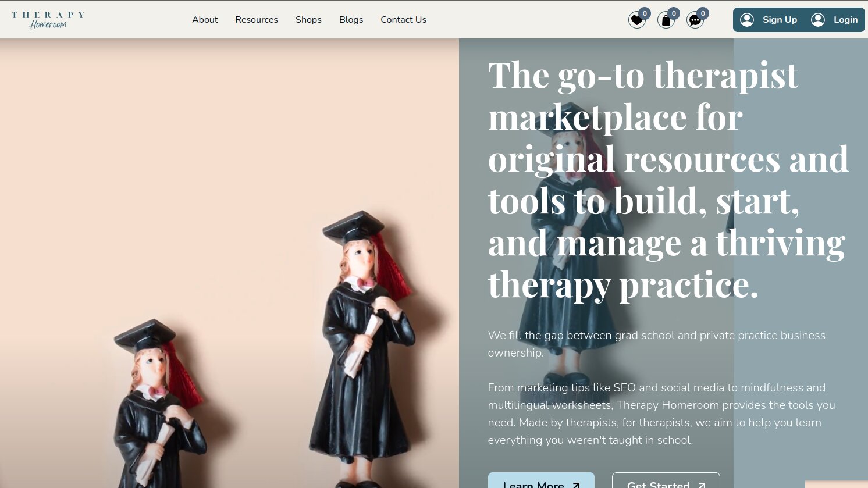The height and width of the screenshot is (488, 868).
Task: Open the shopping bag cart icon
Action: [666, 20]
